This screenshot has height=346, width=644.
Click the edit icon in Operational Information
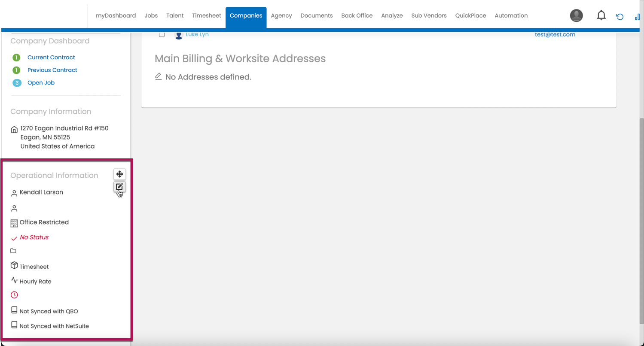[x=119, y=187]
